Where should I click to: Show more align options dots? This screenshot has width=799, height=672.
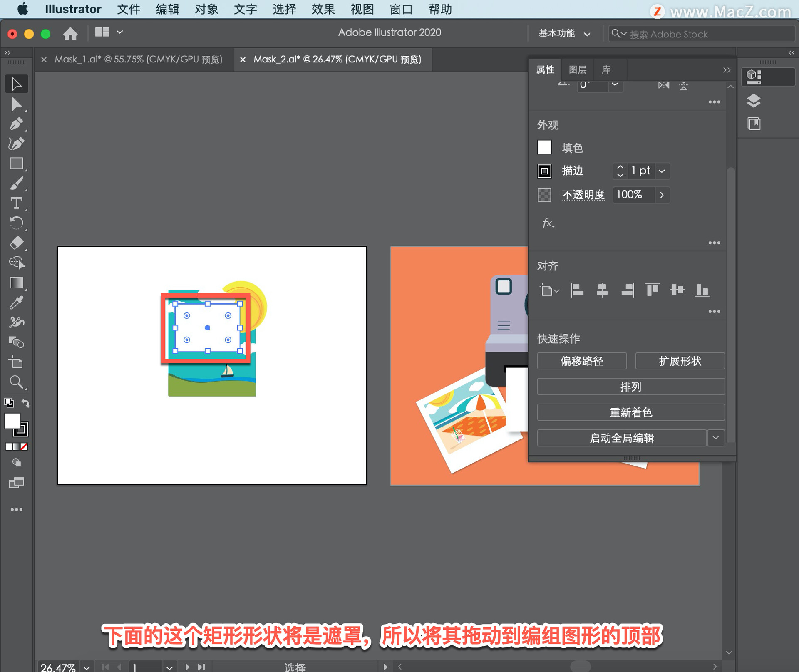coord(714,311)
